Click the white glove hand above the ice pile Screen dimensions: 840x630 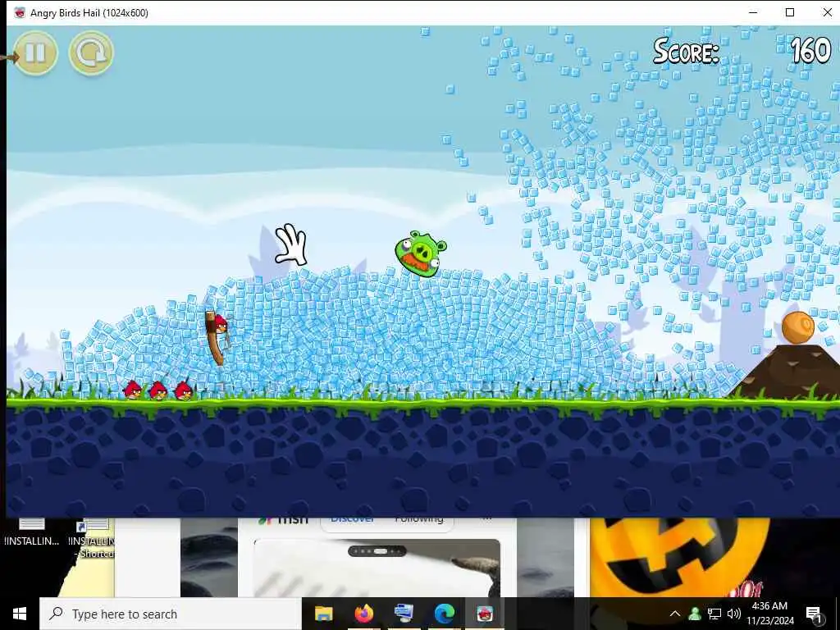tap(291, 244)
